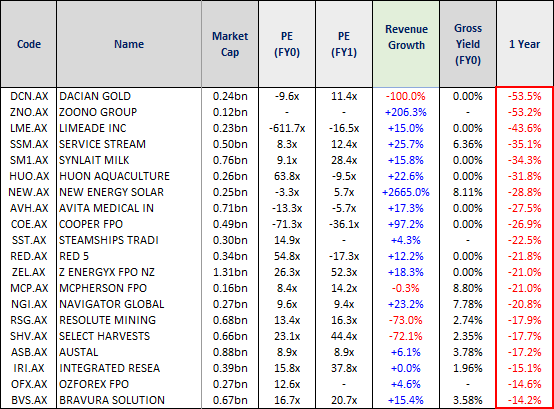The image size is (554, 409).
Task: Select SERVICE STREAM gross yield 6.36%
Action: tap(467, 144)
